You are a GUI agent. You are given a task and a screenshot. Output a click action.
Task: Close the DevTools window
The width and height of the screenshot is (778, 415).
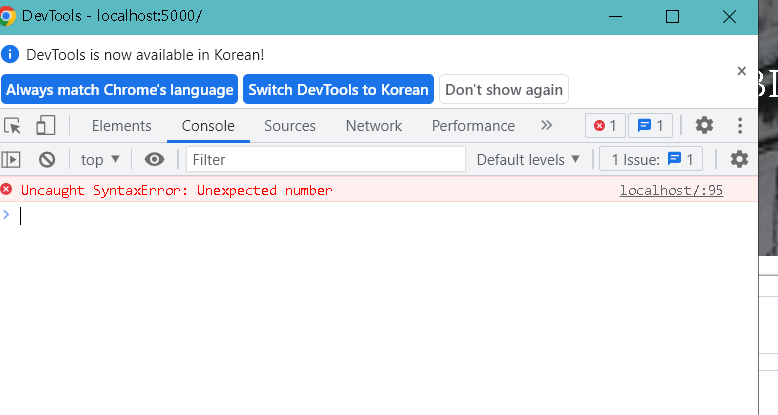(729, 16)
